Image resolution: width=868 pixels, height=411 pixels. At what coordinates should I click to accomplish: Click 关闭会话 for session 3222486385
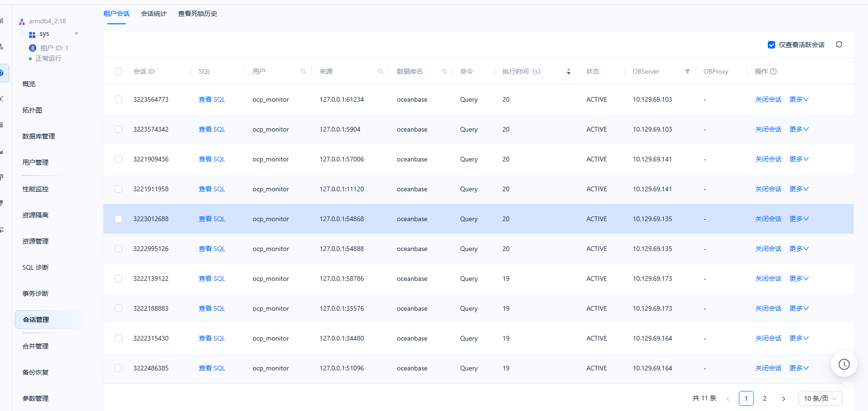pyautogui.click(x=768, y=368)
